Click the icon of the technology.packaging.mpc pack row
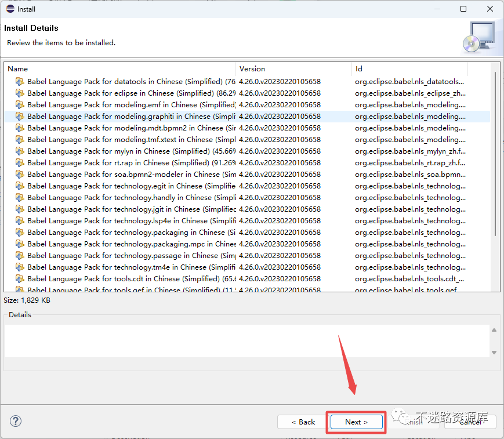 [20, 244]
